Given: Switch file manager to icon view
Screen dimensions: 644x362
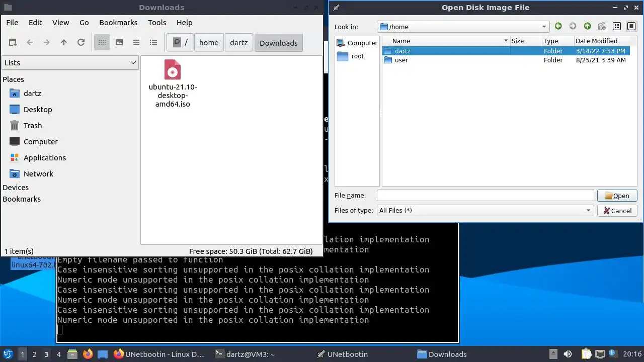Looking at the screenshot, I should [102, 43].
